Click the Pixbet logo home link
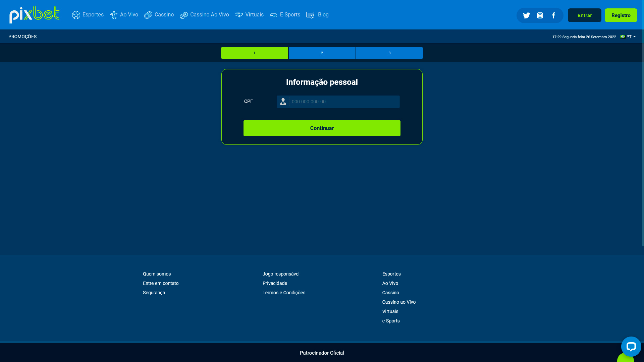644x362 pixels. coord(35,15)
